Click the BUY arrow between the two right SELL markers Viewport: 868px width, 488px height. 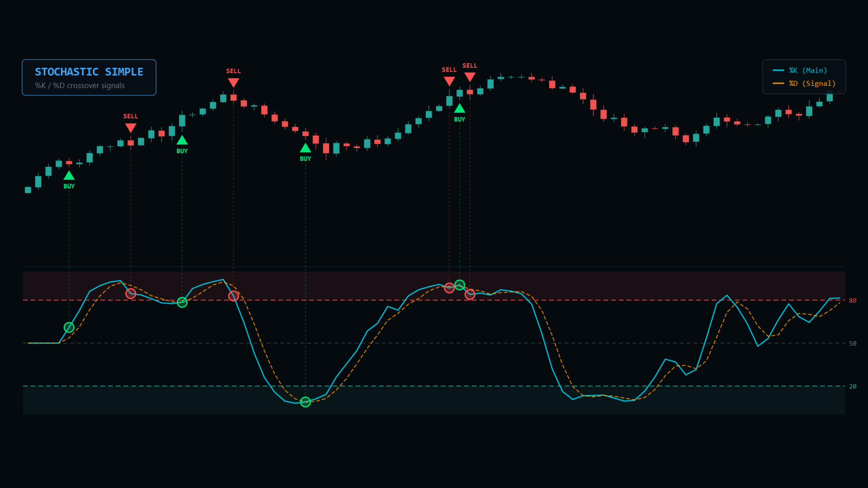tap(459, 109)
